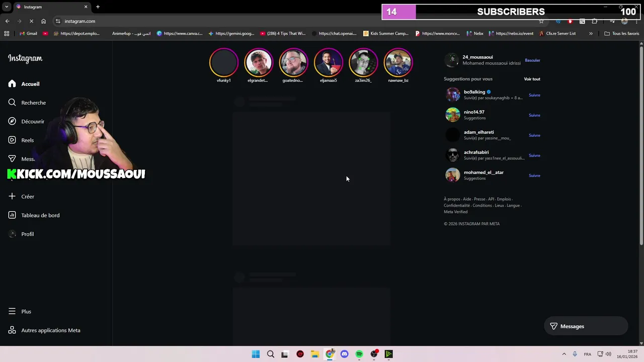The width and height of the screenshot is (644, 362).
Task: Open the Accueil home page
Action: coord(24,84)
